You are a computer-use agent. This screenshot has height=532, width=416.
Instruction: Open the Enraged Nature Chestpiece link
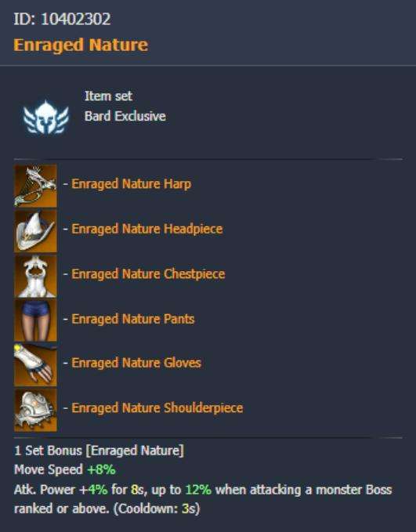click(148, 274)
